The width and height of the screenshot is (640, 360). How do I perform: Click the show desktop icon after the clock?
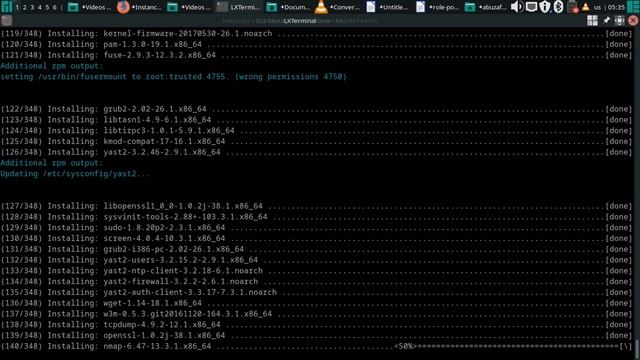click(x=633, y=7)
